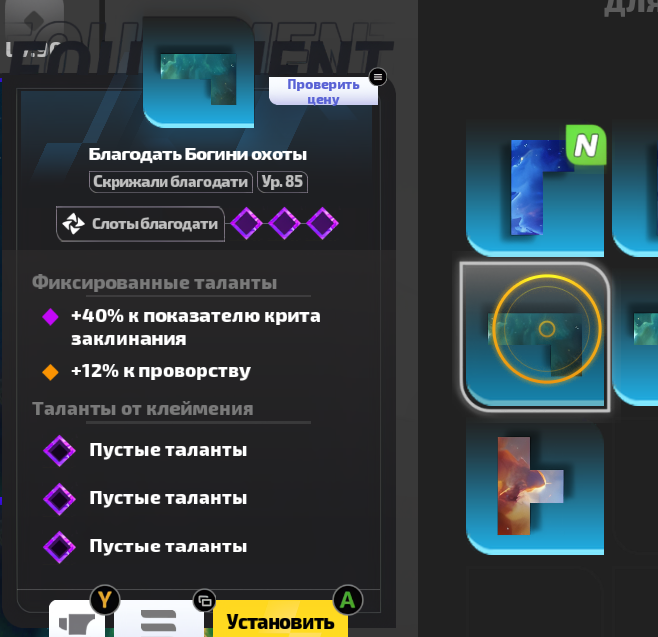Click the second Пустые таланты diamond icon
Image resolution: width=658 pixels, height=637 pixels.
[x=59, y=499]
